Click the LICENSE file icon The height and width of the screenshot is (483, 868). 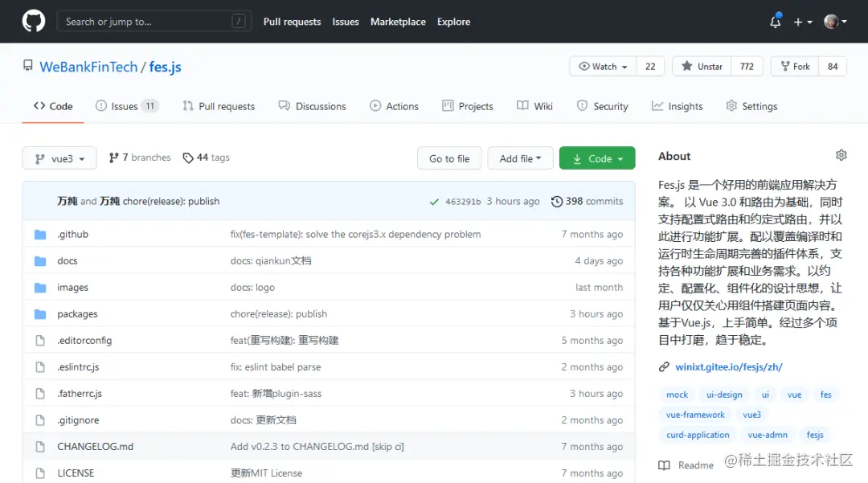(x=40, y=473)
